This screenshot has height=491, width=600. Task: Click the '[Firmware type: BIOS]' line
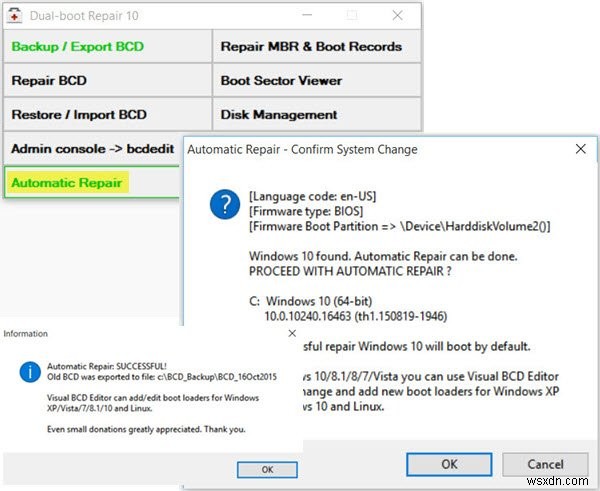(x=306, y=211)
